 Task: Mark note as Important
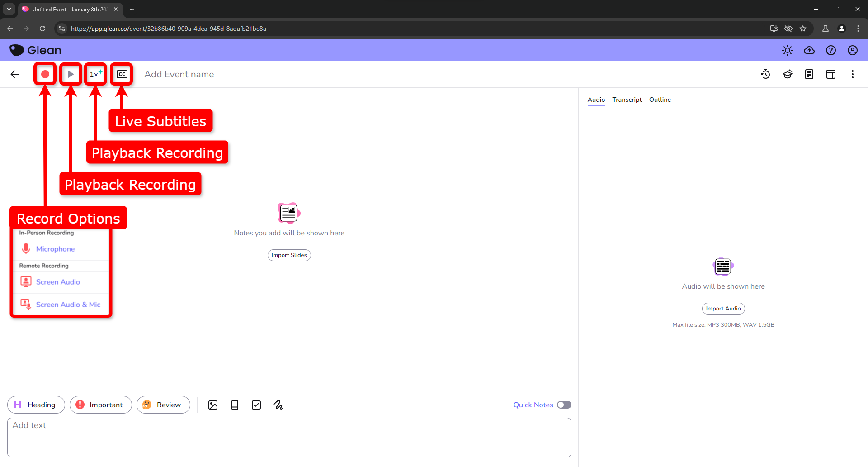coord(100,405)
